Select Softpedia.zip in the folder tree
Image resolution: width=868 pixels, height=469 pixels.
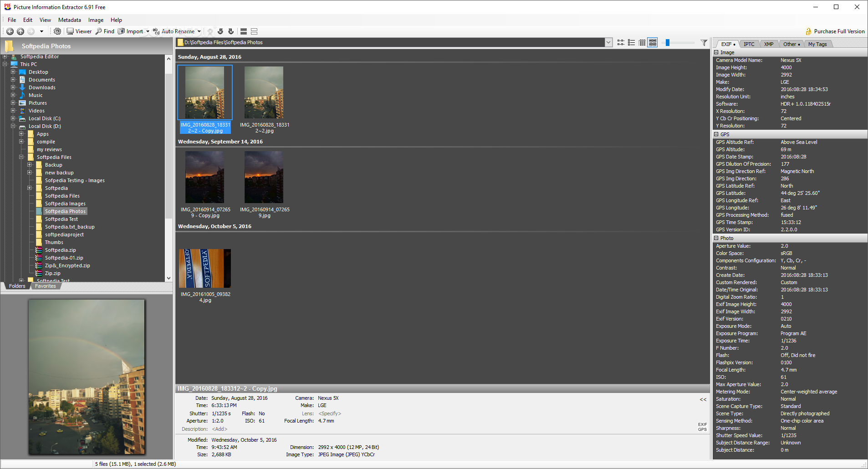click(60, 250)
